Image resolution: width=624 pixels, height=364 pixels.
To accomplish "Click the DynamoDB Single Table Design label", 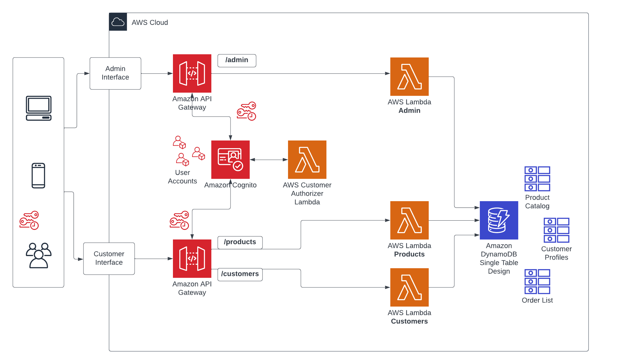I will (x=499, y=259).
